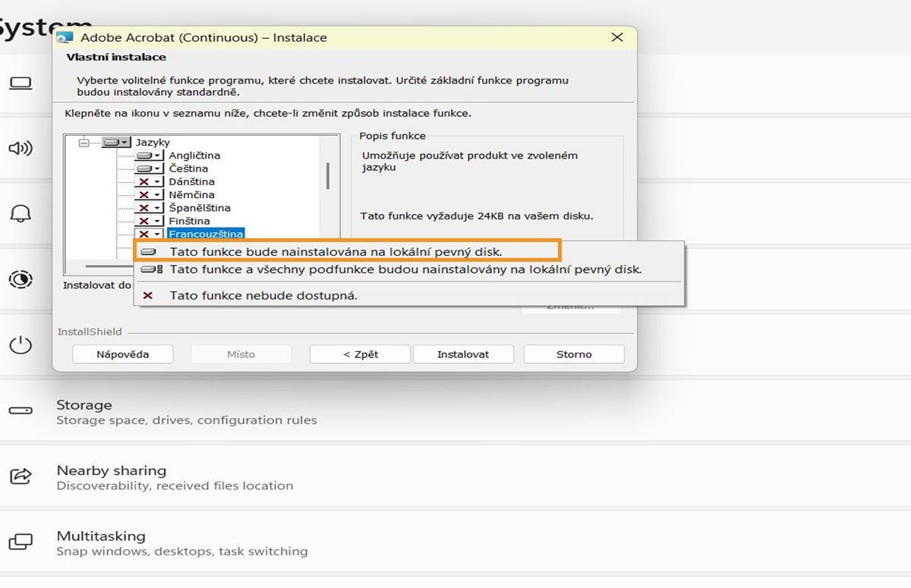Click the installer title bar icon
This screenshot has width=911, height=588.
[65, 37]
